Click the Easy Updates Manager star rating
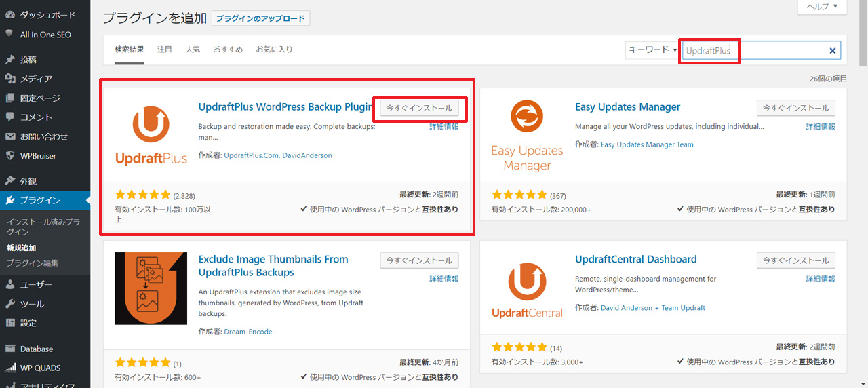Viewport: 868px width, 388px height. pos(519,195)
